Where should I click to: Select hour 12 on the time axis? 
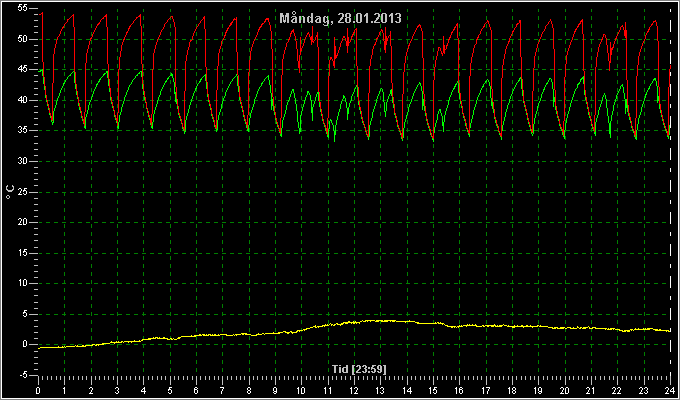coord(354,391)
